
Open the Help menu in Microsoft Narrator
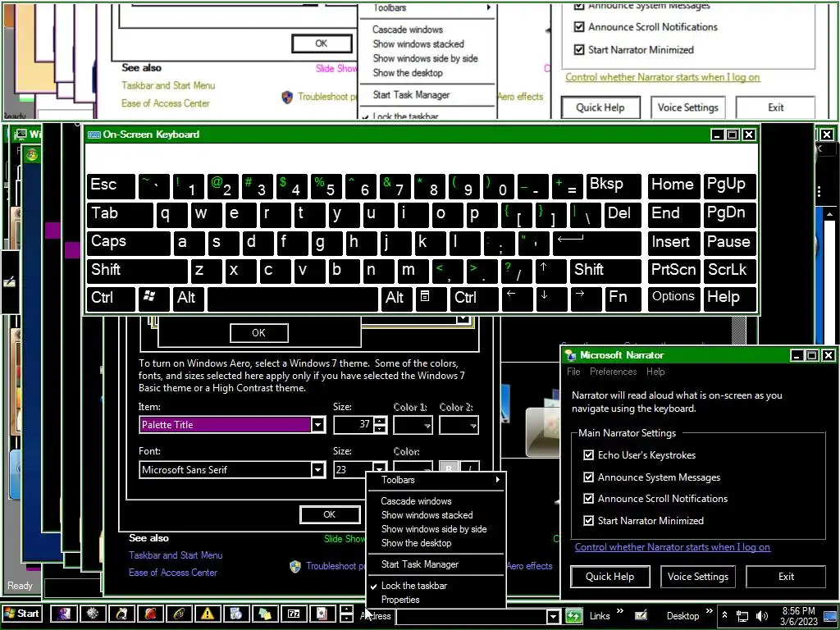[655, 372]
